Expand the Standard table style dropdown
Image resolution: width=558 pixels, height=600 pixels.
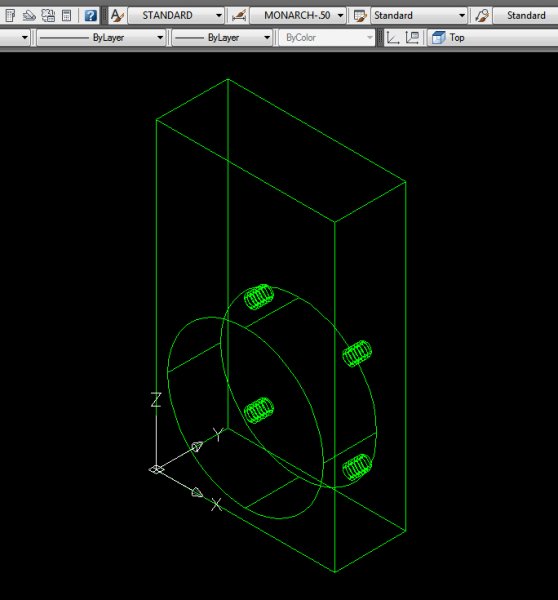coord(419,16)
